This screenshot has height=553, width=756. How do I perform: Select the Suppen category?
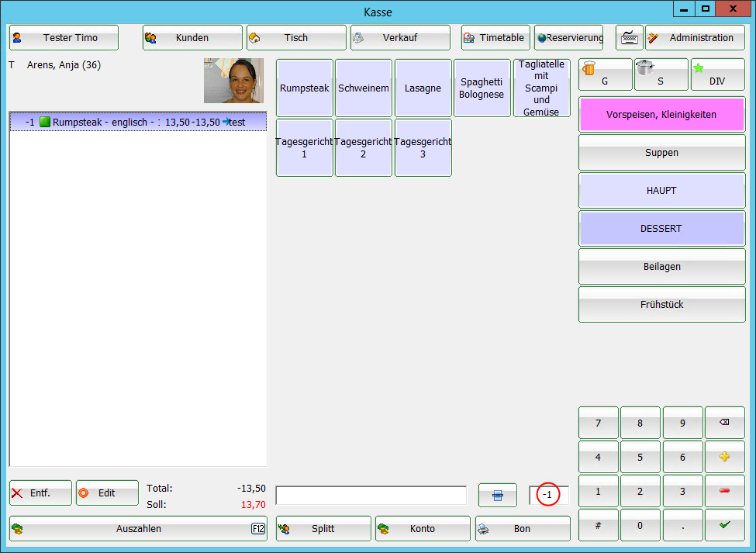pos(661,152)
